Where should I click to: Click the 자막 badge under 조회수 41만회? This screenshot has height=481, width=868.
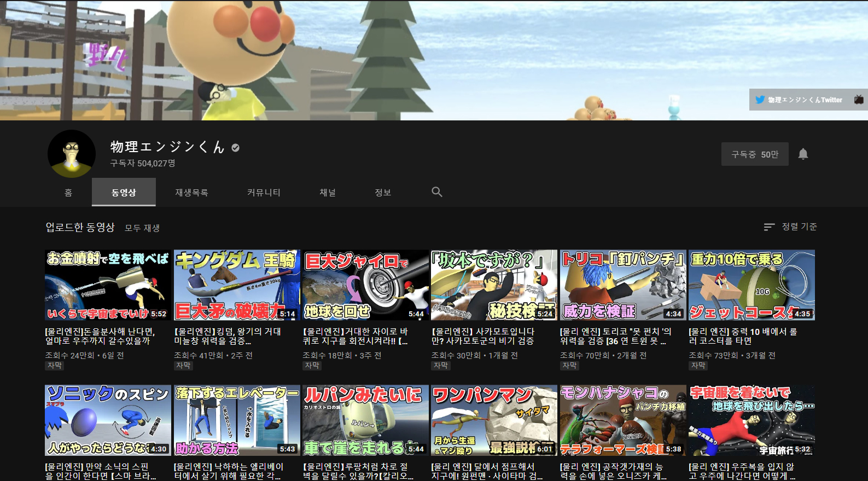pos(184,365)
